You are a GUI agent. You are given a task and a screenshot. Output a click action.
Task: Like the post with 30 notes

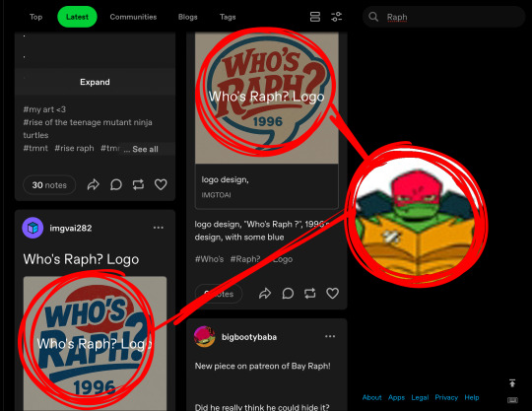[x=161, y=184]
